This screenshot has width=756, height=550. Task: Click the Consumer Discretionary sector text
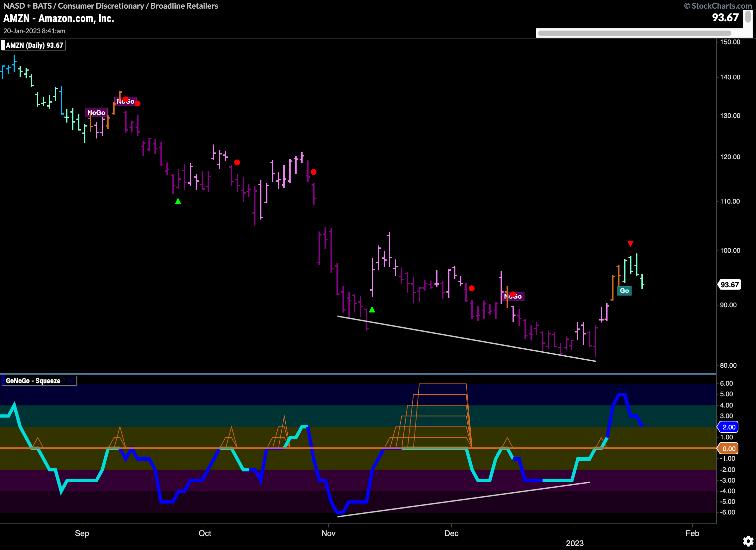pos(101,6)
